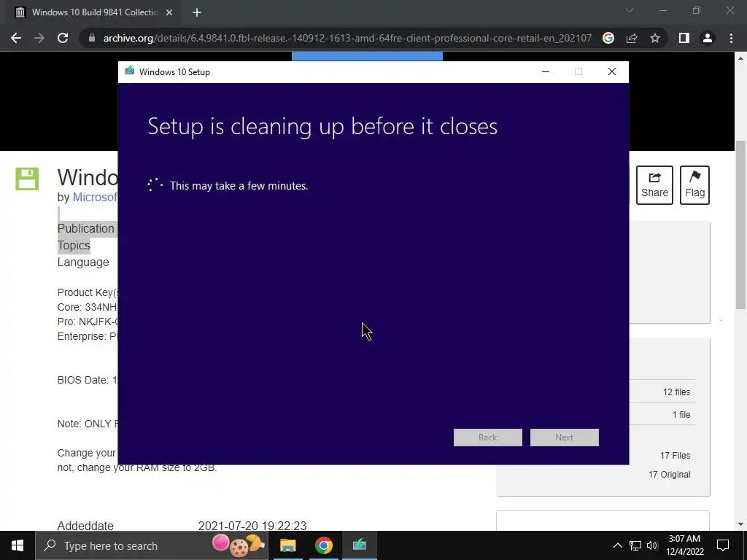
Task: Open Chrome tab search chevron
Action: tap(630, 10)
